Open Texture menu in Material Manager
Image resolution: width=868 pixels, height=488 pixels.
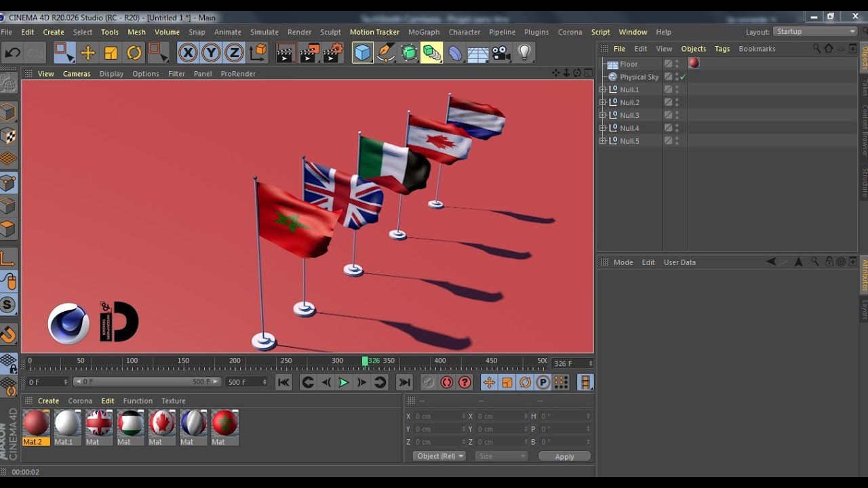pyautogui.click(x=173, y=401)
